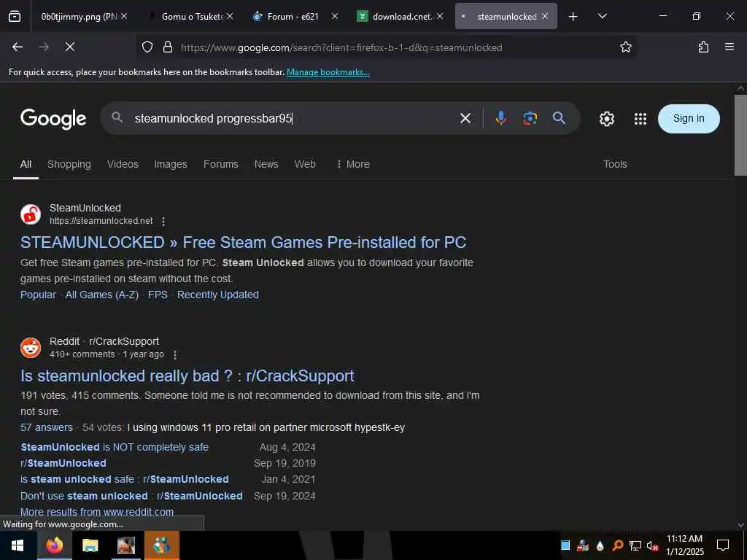Open the All Games (A-Z) sitelink
The height and width of the screenshot is (560, 747).
(102, 295)
